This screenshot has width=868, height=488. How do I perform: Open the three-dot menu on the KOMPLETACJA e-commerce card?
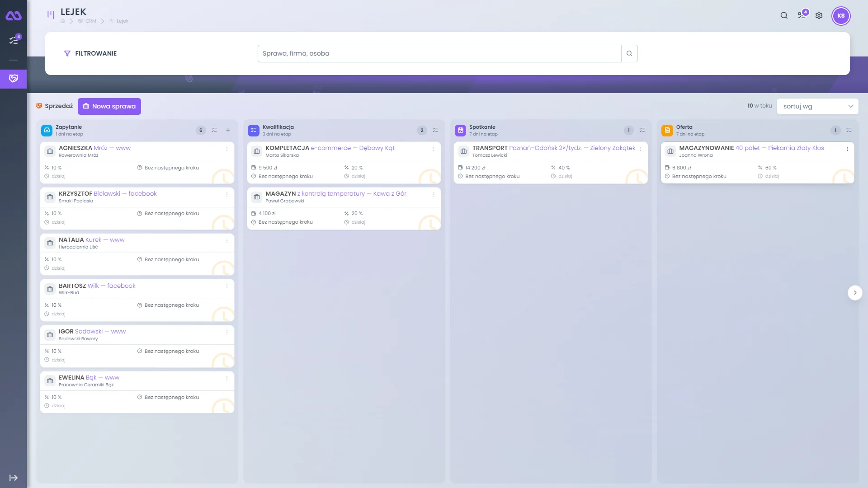[434, 149]
